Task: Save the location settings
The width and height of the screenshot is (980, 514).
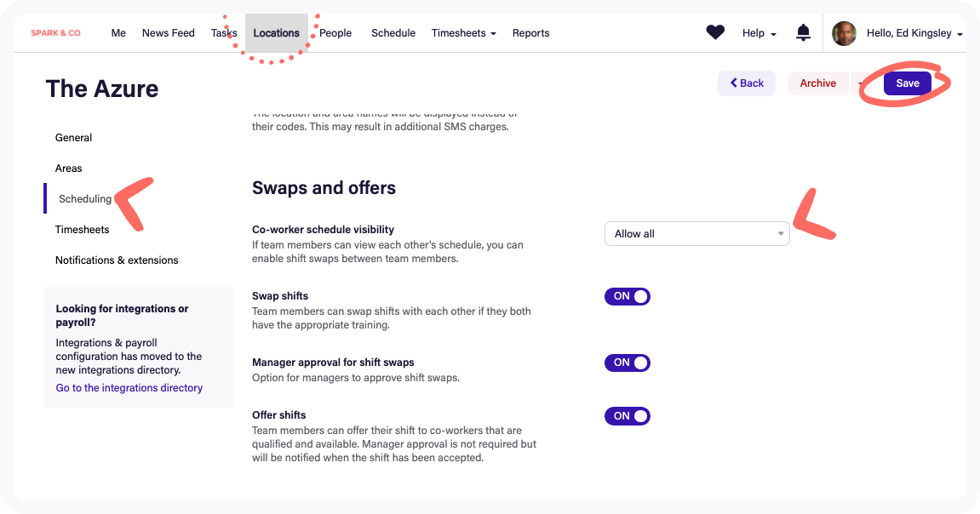Action: pyautogui.click(x=908, y=83)
